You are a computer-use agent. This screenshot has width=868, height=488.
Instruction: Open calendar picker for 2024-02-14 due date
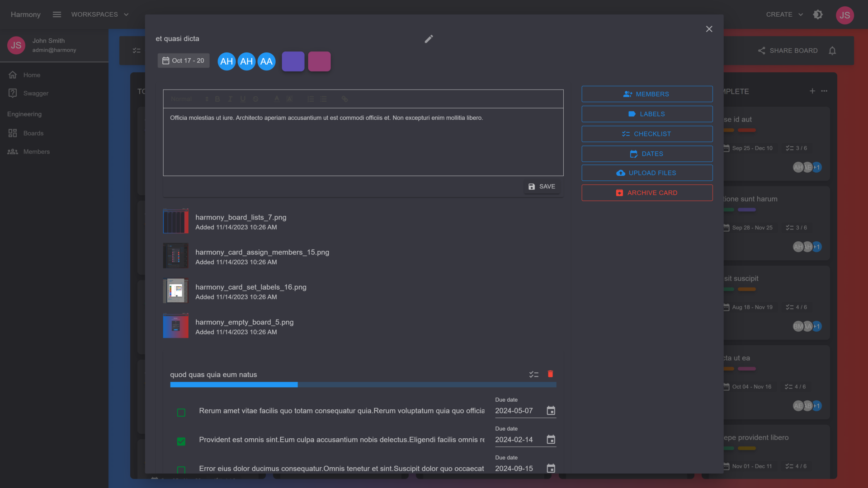(551, 440)
